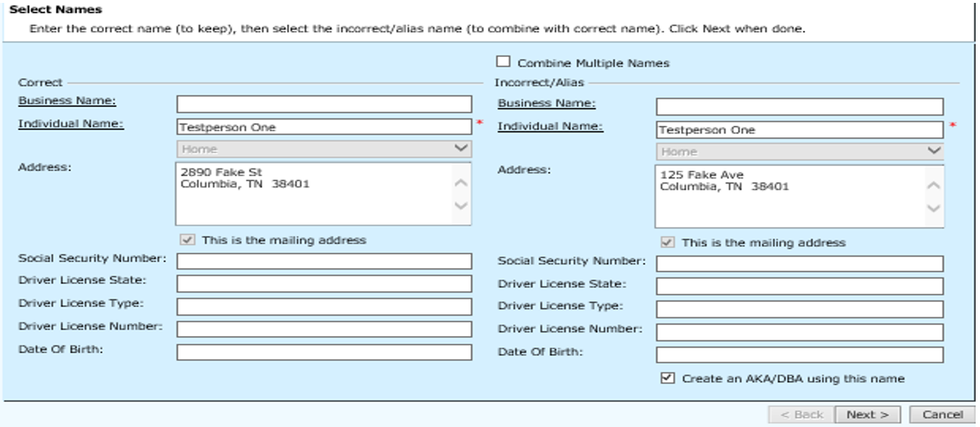Click the Correct side Individual Name link
Viewport: 980px width, 427px height.
click(x=71, y=124)
